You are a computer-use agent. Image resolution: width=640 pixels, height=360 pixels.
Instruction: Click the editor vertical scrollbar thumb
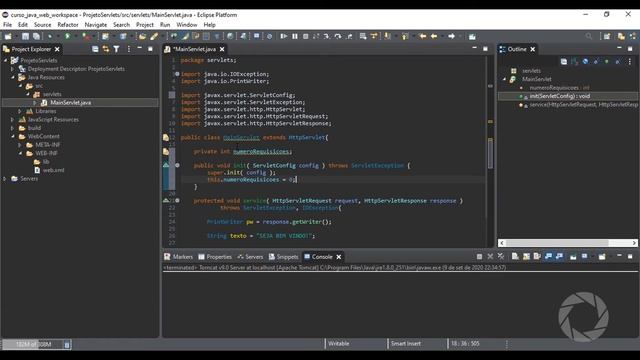tap(490, 153)
